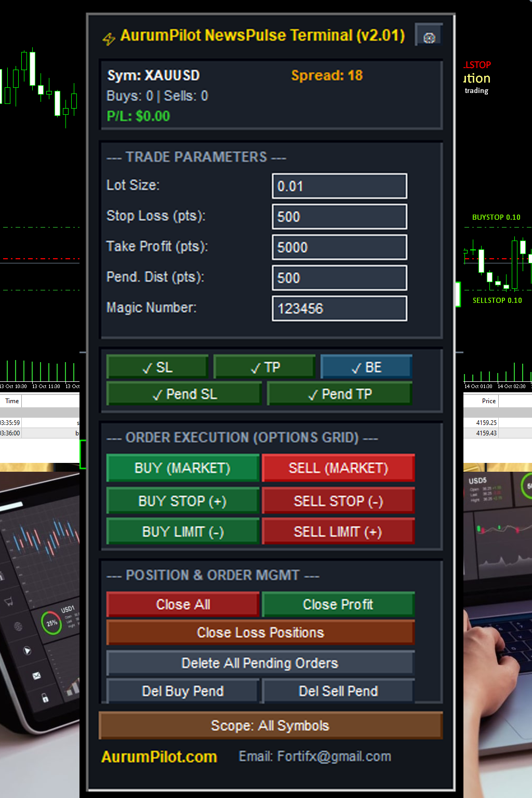Click the Del Buy Pend button
532x798 pixels.
(x=183, y=691)
